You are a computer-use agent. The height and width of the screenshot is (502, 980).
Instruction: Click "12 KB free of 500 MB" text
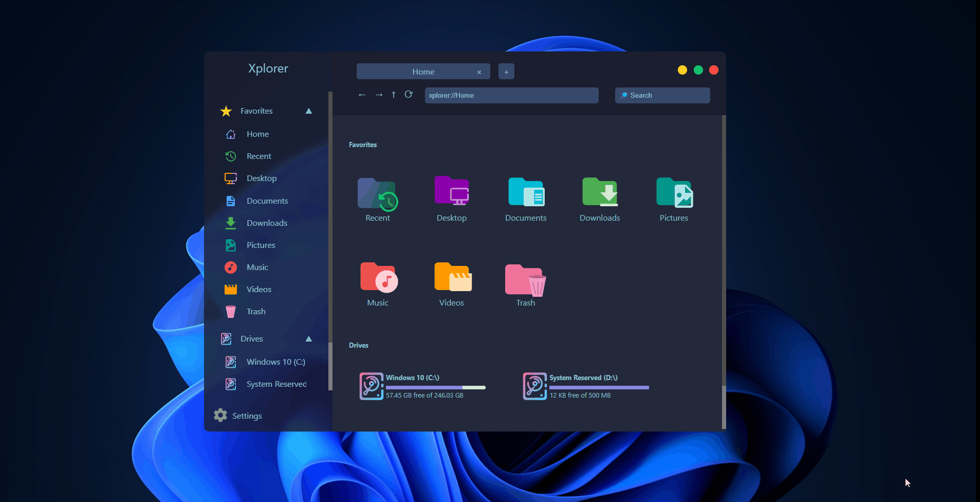[x=580, y=396]
